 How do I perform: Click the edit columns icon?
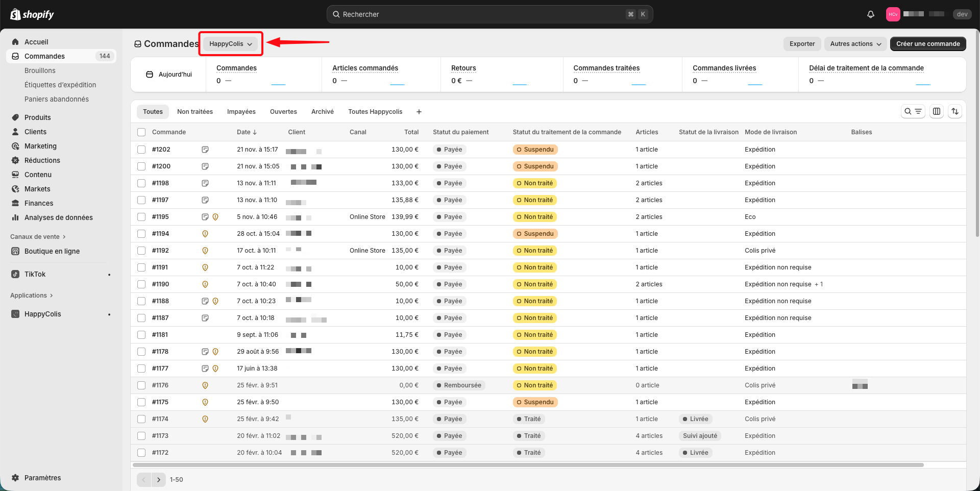(937, 111)
